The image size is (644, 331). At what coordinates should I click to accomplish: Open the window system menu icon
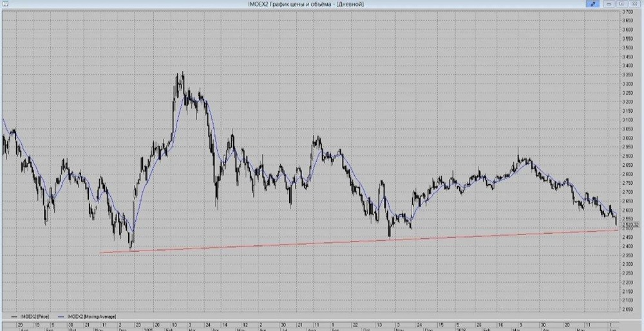(x=5, y=4)
